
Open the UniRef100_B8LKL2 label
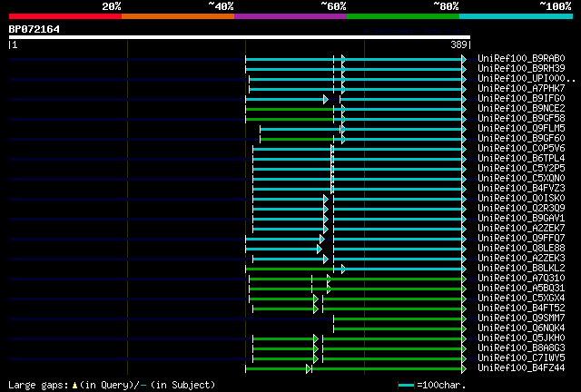[521, 269]
